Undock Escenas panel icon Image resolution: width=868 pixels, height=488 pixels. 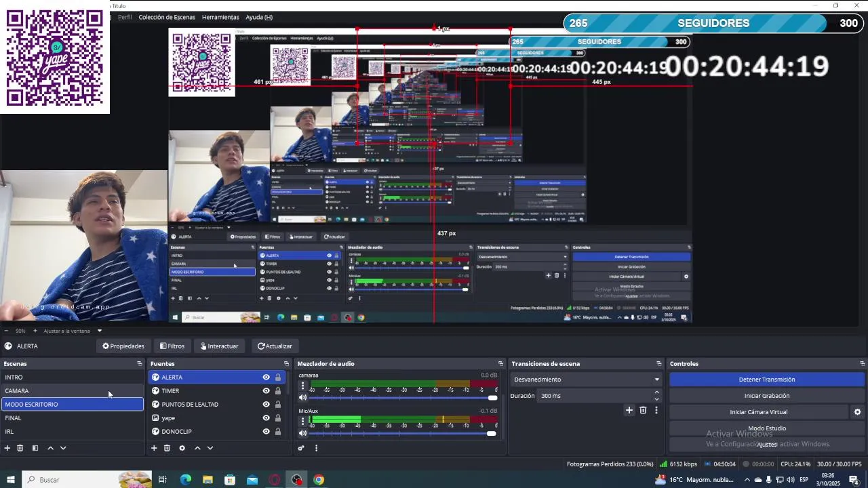(140, 364)
